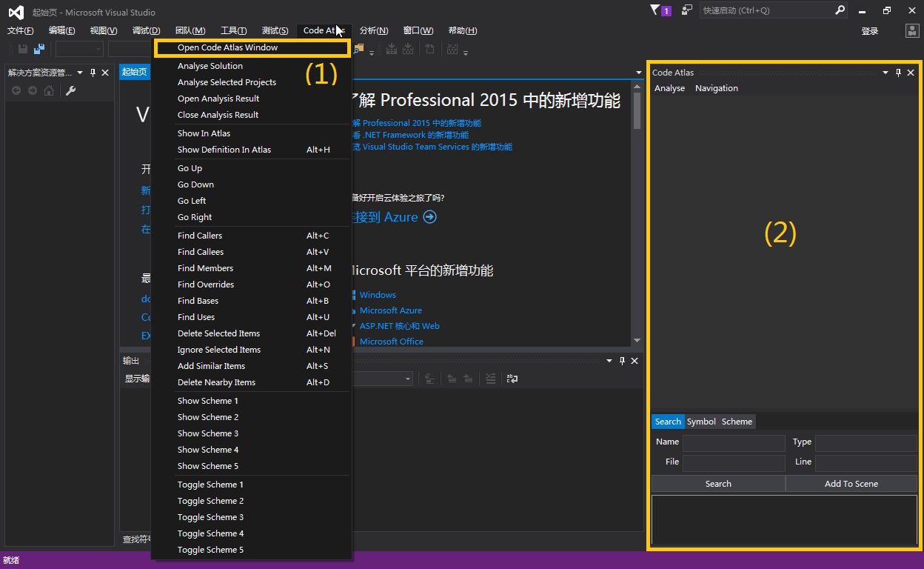Open the output source dropdown in Output panel
Image resolution: width=924 pixels, height=569 pixels.
406,379
